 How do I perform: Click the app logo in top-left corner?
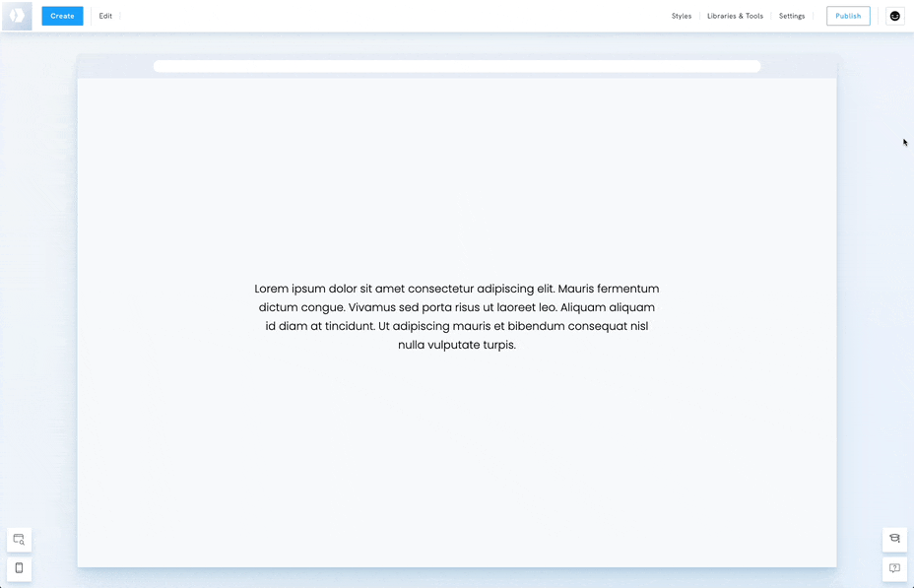(x=17, y=16)
